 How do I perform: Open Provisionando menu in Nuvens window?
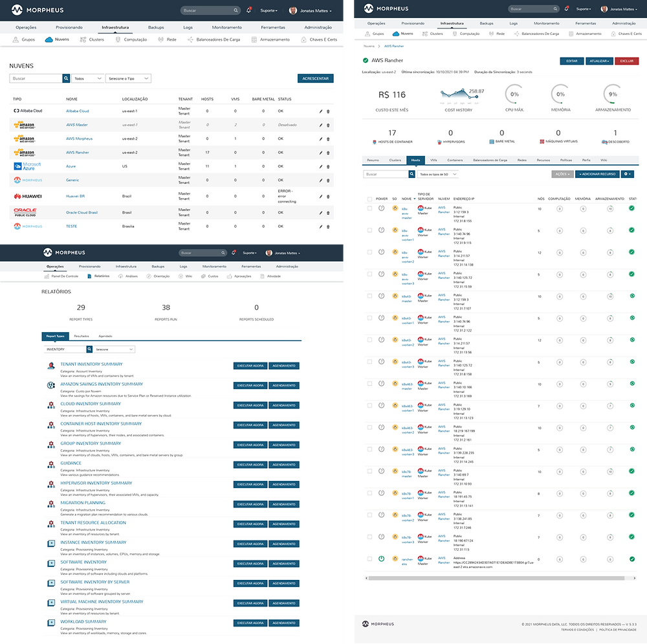(69, 27)
